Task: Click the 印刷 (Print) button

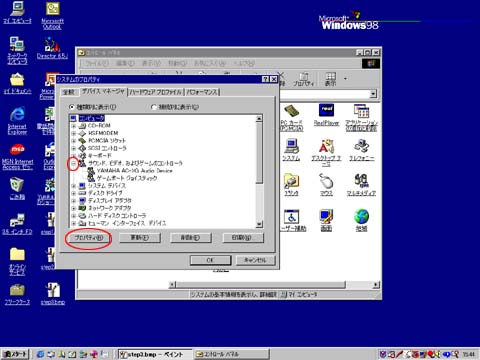Action: [x=242, y=238]
